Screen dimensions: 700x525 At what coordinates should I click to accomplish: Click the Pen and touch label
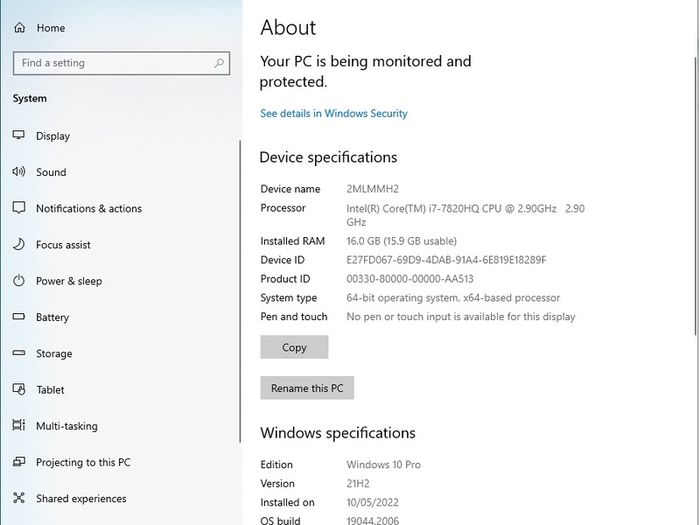click(294, 317)
